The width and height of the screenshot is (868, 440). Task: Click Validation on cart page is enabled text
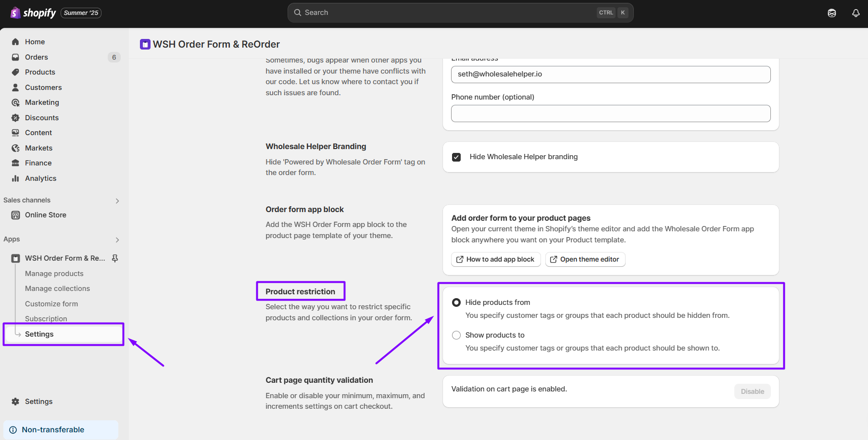(x=509, y=389)
